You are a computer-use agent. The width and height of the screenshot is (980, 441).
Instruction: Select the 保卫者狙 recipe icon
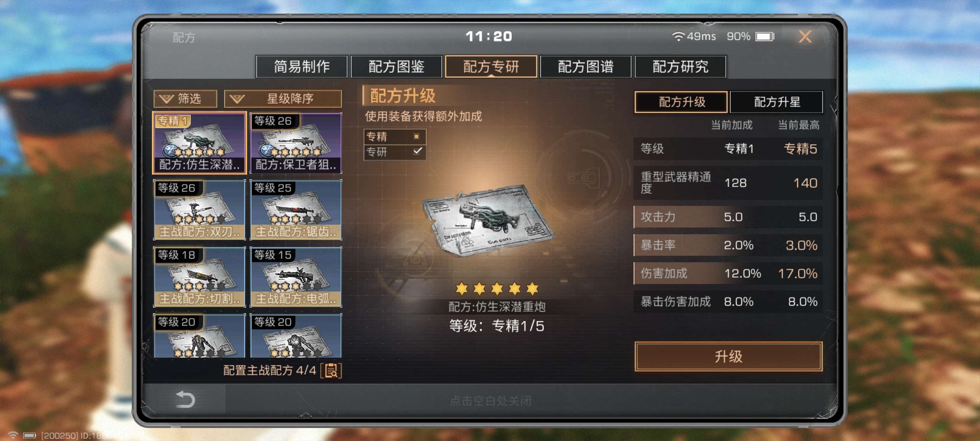(296, 143)
